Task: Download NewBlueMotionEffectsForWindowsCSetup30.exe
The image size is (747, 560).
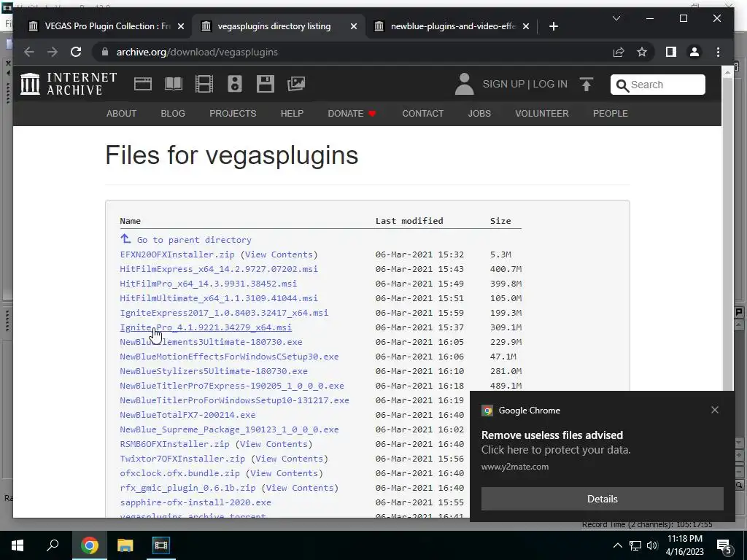Action: 229,356
